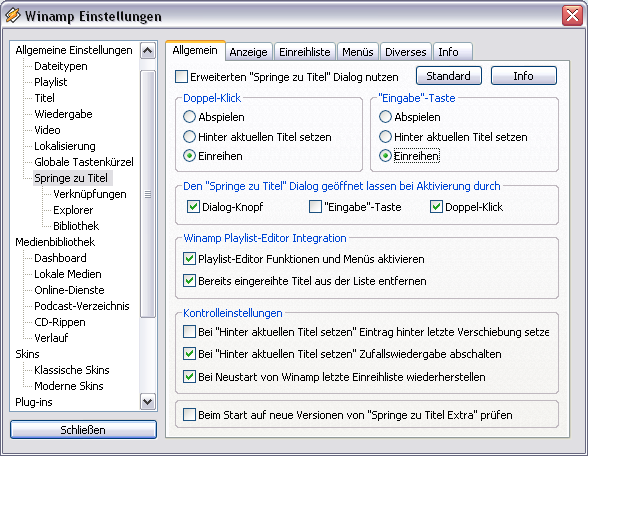Close the Winamp Einstellungen window

tap(572, 16)
